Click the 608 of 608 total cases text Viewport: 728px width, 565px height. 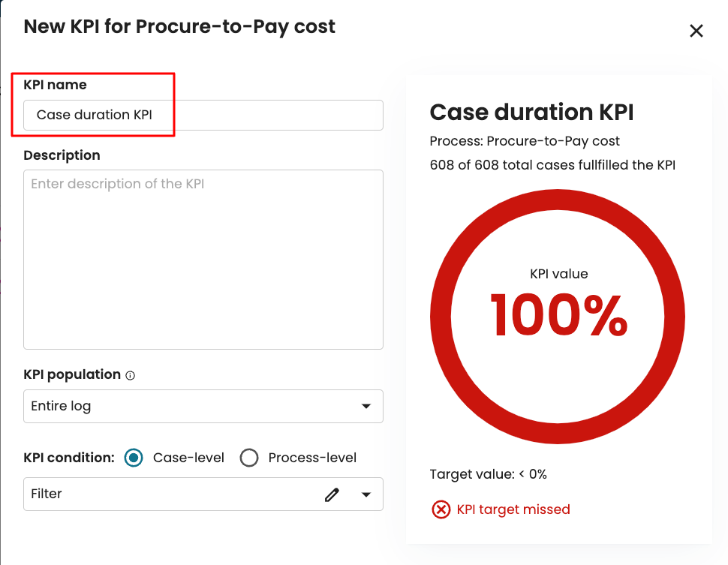[x=552, y=165]
